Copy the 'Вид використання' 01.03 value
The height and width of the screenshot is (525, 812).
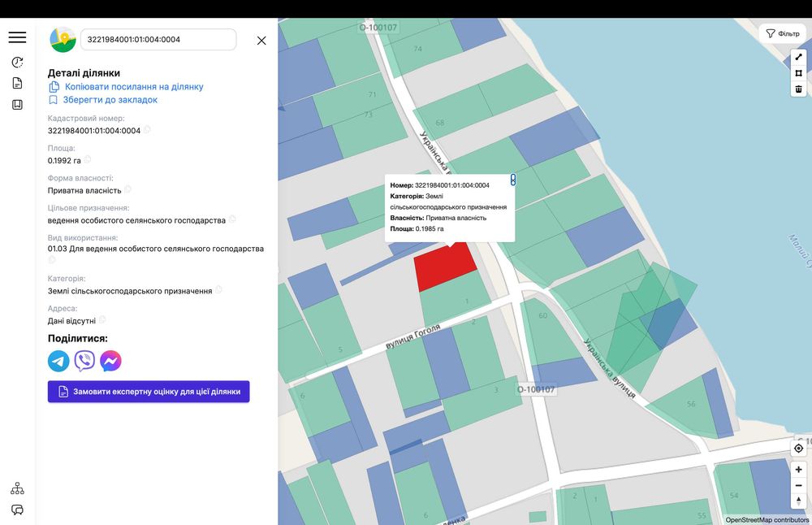click(51, 259)
